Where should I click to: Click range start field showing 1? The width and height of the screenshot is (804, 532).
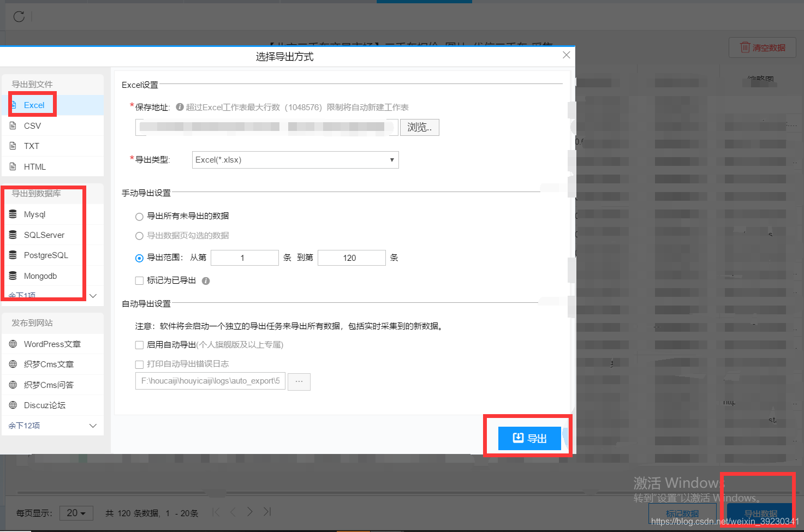pos(245,258)
